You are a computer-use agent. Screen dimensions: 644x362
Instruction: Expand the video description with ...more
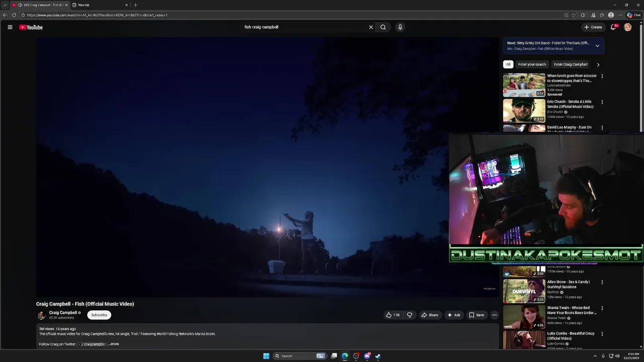tap(114, 344)
